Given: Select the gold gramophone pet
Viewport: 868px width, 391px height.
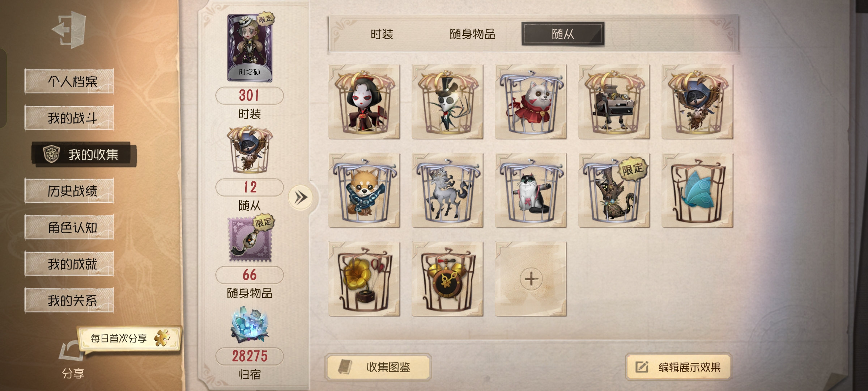Looking at the screenshot, I should pos(364,279).
